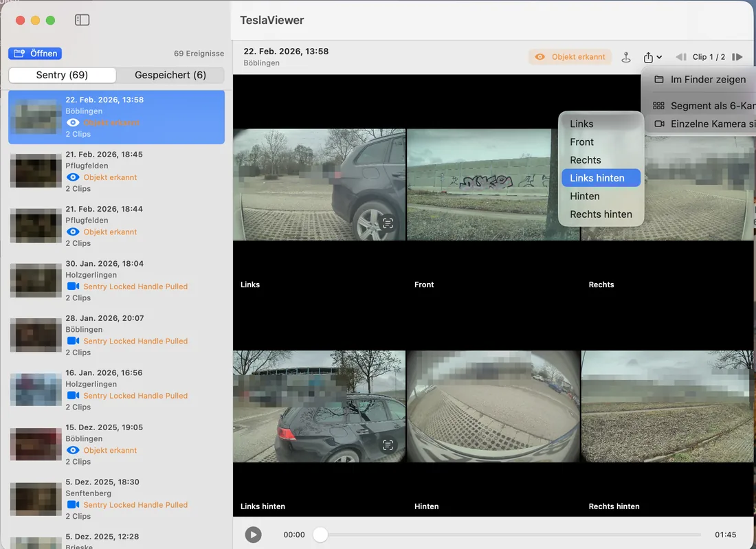756x549 pixels.
Task: Open the share export dropdown
Action: (x=652, y=57)
